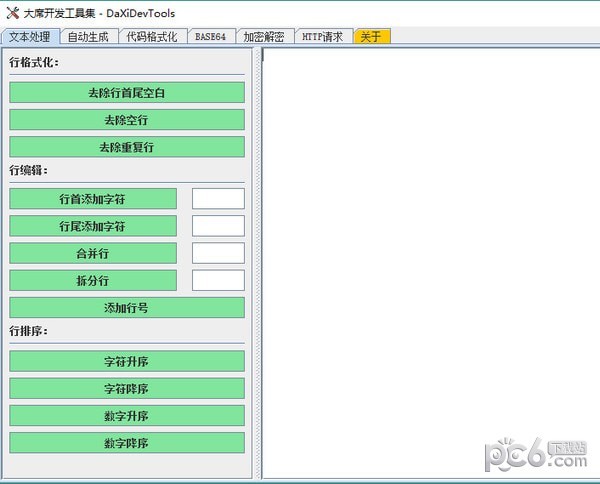Focus the input box beside 拆分行
Viewport: 600px width, 484px height.
click(x=218, y=280)
